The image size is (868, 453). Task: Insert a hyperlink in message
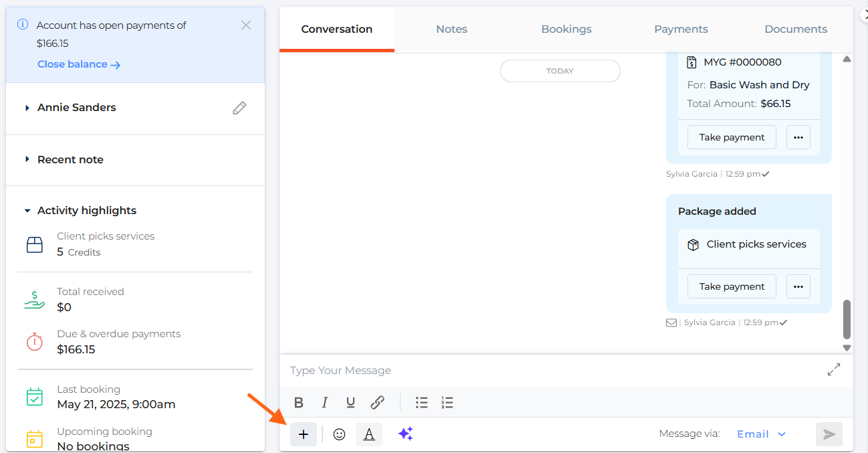click(377, 402)
